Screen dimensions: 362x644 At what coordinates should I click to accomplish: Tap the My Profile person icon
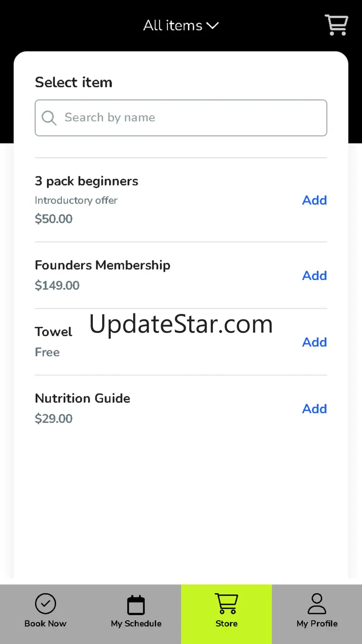point(317,604)
